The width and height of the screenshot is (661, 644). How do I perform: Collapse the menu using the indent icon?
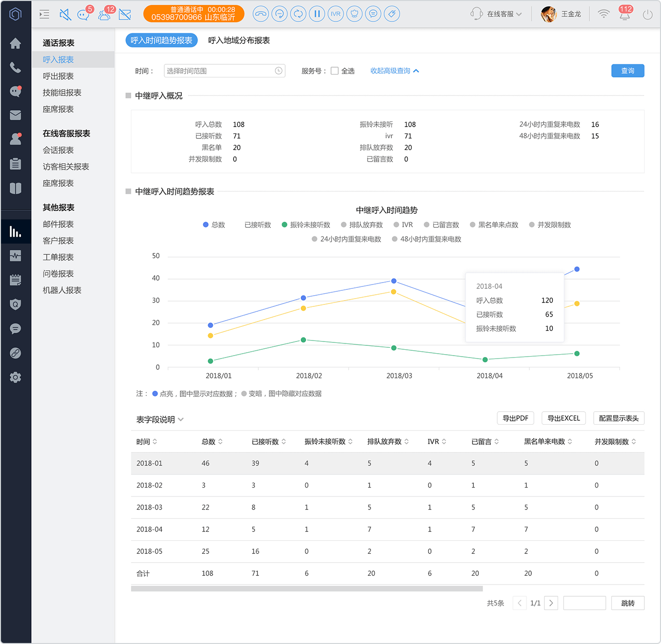pos(44,14)
